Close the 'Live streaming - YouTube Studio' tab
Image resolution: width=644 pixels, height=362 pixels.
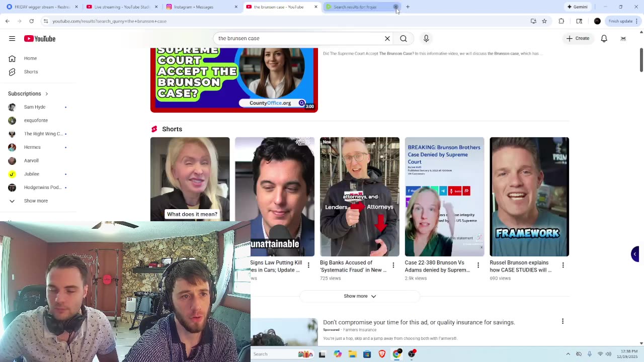click(x=156, y=7)
